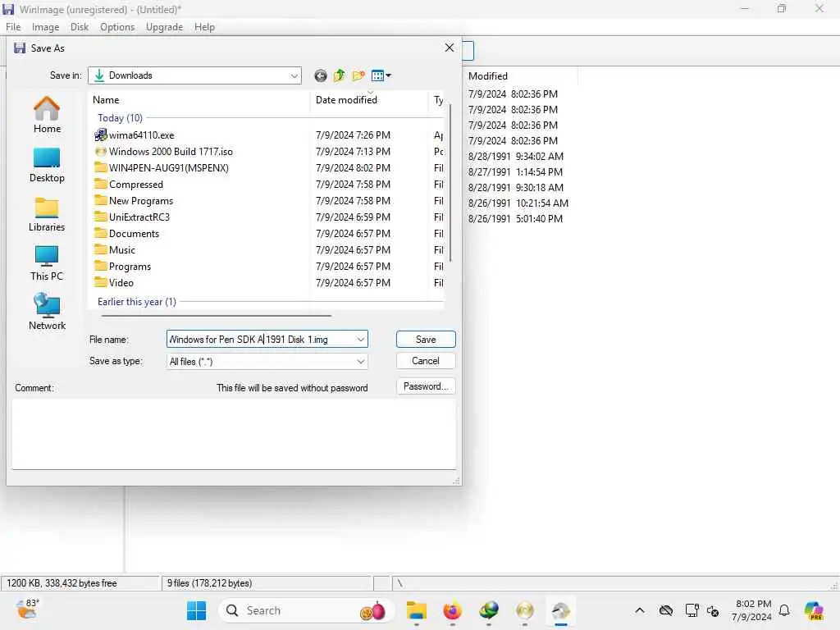Click the Windows Start button
Image resolution: width=840 pixels, height=630 pixels.
197,610
